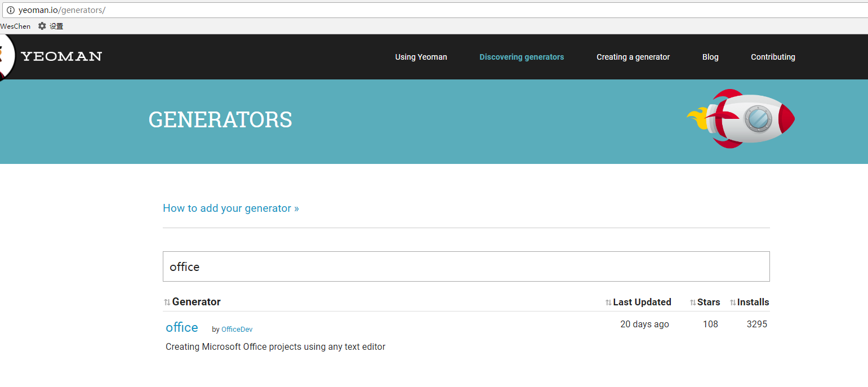Viewport: 868px width, 387px height.
Task: Click the Last Updated header text
Action: (642, 302)
